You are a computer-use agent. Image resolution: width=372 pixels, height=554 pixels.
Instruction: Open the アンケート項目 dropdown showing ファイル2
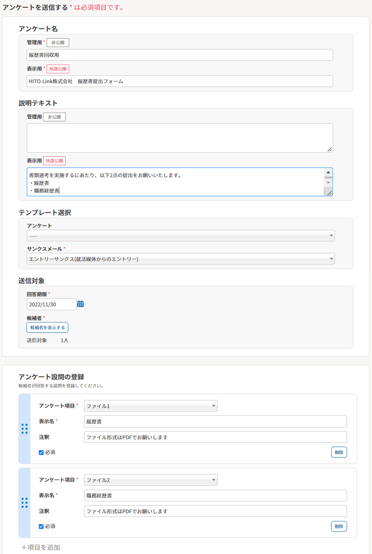coord(151,480)
